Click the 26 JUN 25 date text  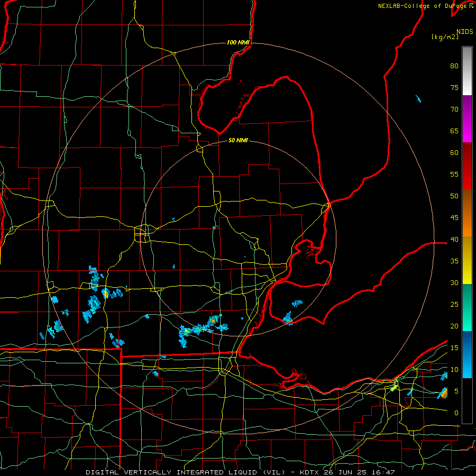(x=346, y=472)
